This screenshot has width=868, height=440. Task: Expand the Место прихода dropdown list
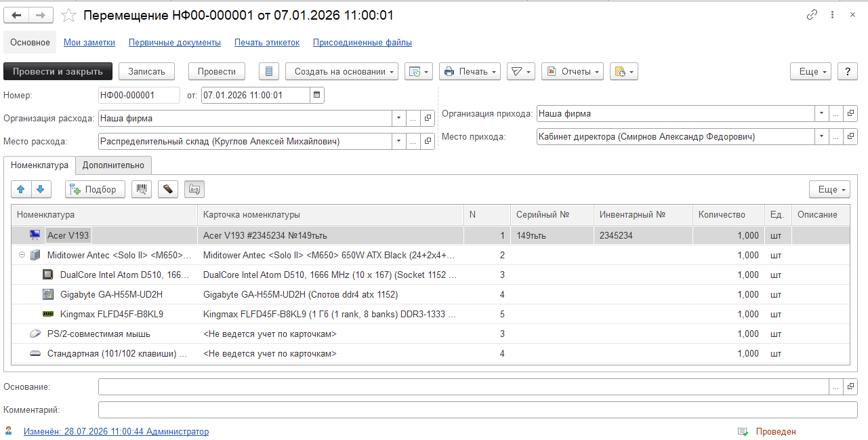[822, 137]
